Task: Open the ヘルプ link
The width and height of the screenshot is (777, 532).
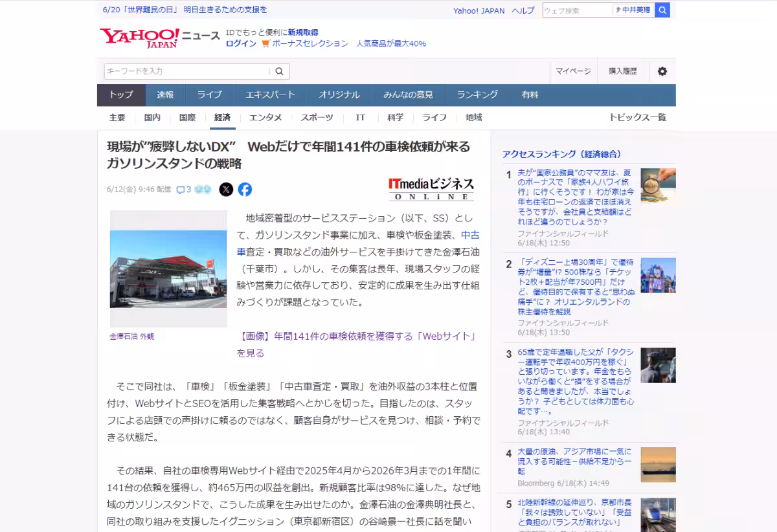Action: coord(523,10)
